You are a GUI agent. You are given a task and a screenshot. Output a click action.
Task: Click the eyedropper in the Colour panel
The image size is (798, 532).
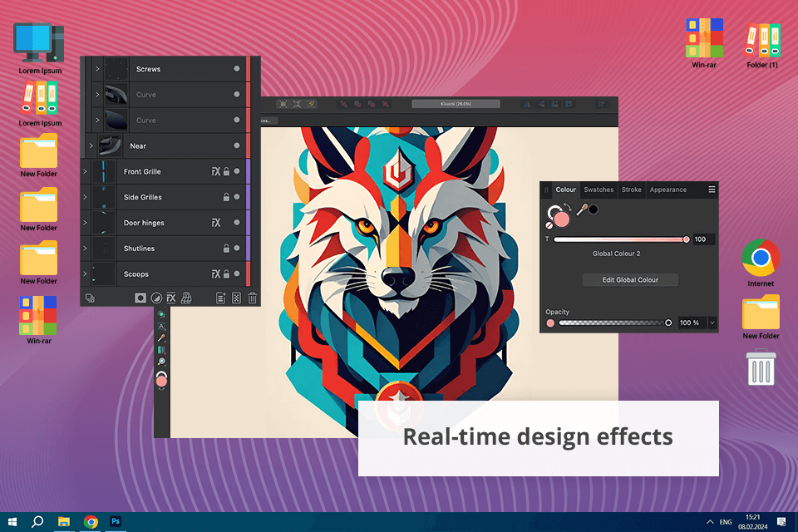pyautogui.click(x=582, y=209)
